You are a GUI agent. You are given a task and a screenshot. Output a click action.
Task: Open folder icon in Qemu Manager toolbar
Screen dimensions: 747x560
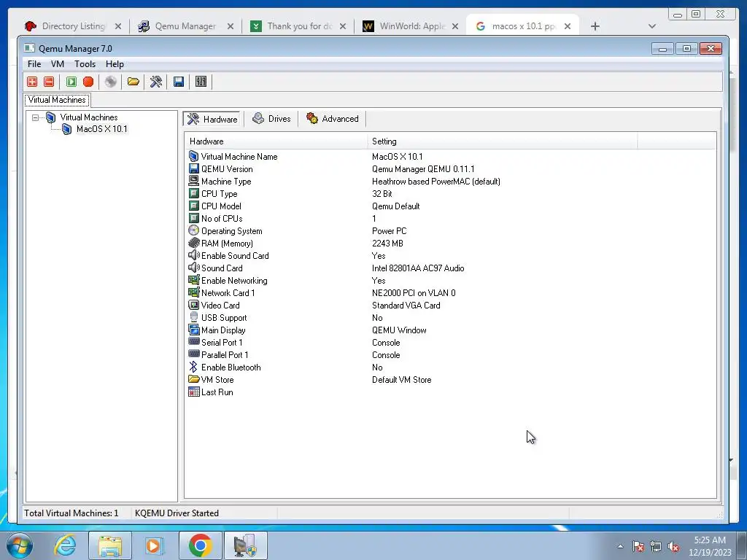(x=133, y=82)
